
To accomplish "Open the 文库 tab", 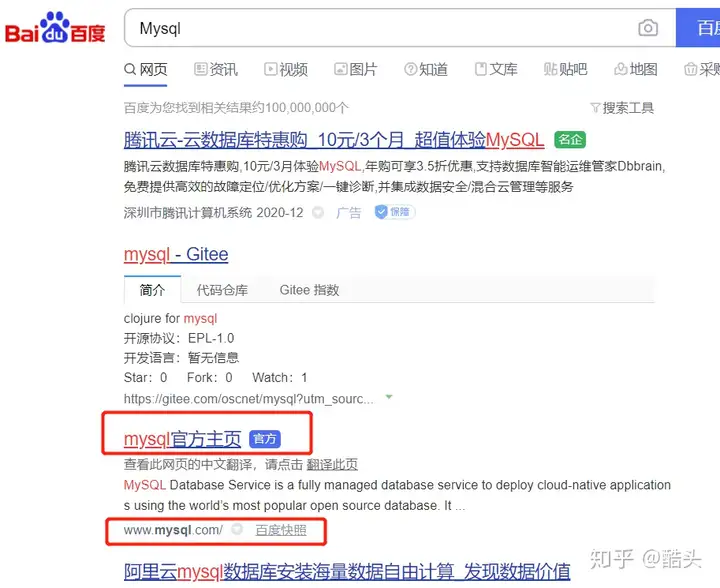I will click(496, 70).
